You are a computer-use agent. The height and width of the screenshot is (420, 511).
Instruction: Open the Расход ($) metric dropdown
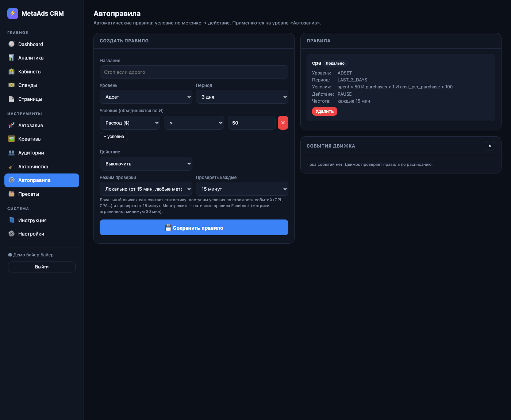tap(130, 123)
